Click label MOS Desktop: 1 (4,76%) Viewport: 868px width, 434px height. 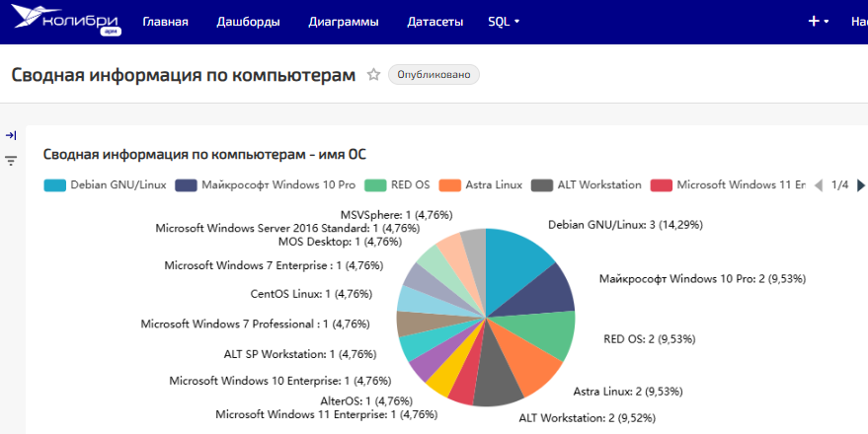click(x=340, y=242)
